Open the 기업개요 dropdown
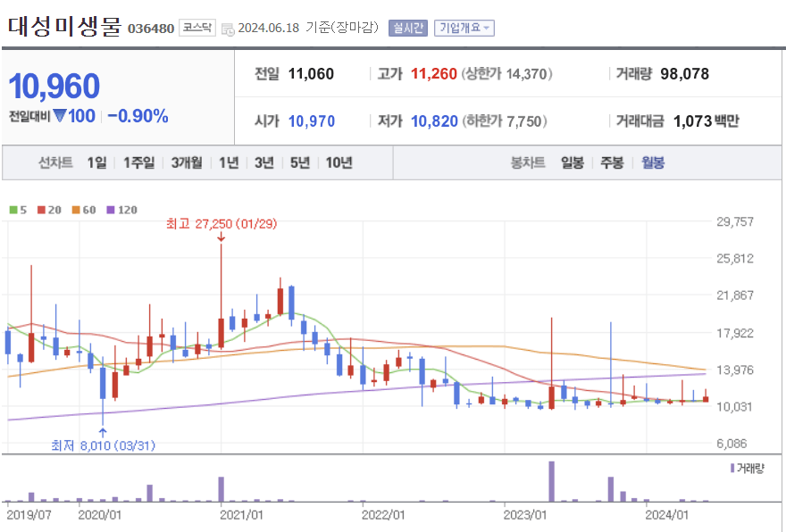The width and height of the screenshot is (786, 532). click(463, 28)
